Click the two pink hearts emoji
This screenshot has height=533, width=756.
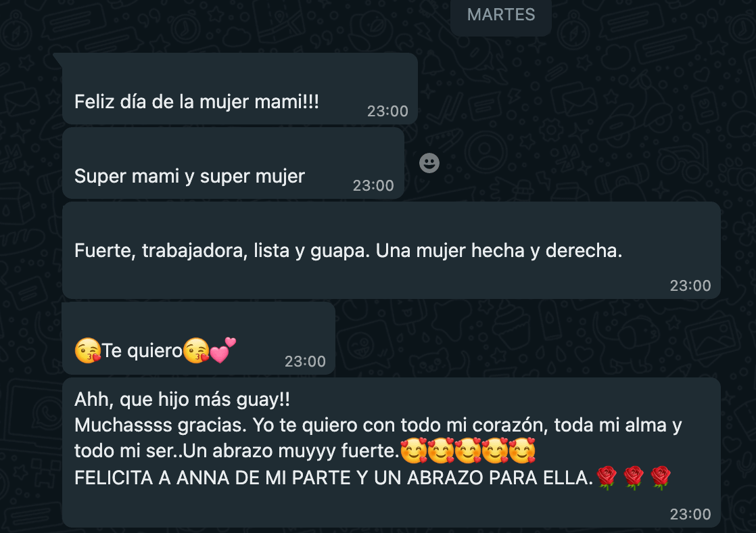223,350
